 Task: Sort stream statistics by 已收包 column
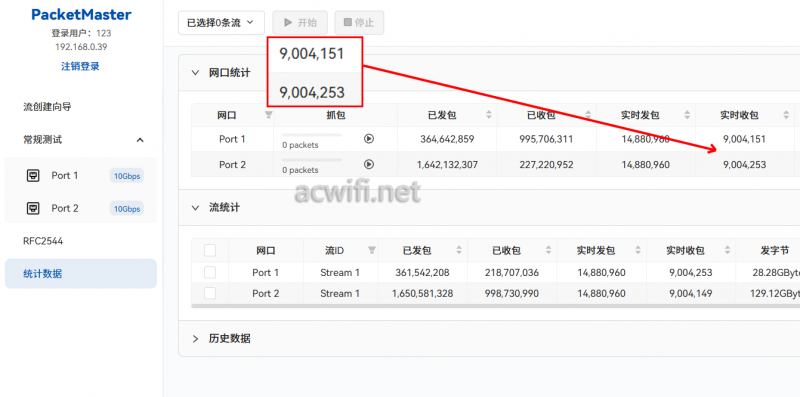548,250
